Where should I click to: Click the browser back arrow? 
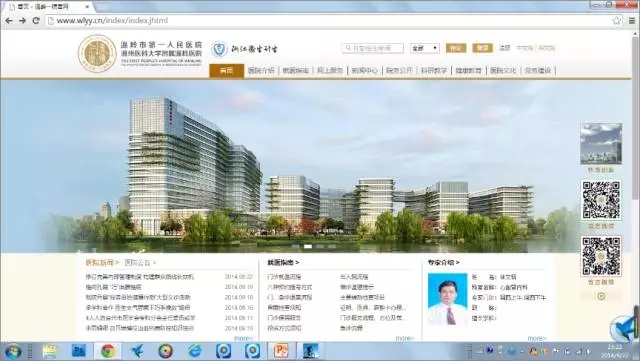pyautogui.click(x=9, y=20)
